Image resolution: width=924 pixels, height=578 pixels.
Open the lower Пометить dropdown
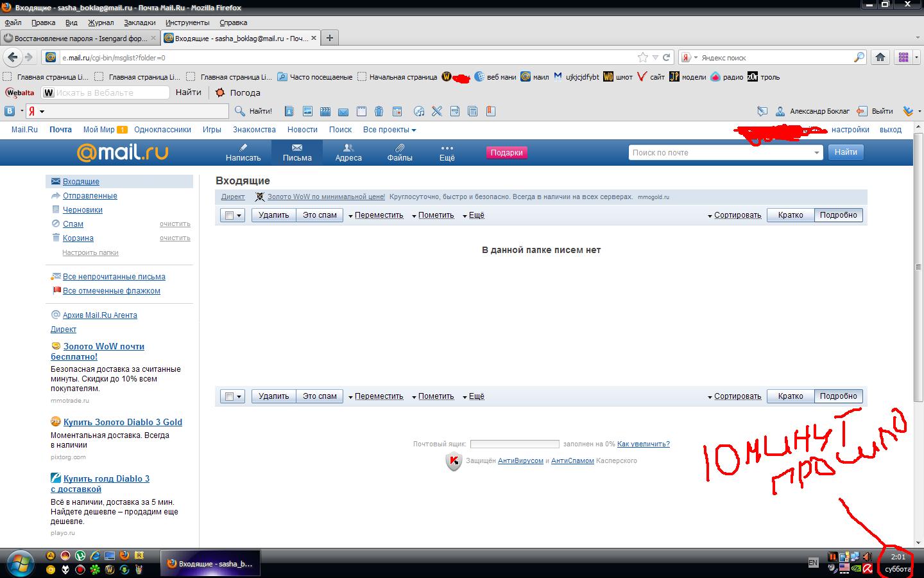tap(432, 396)
